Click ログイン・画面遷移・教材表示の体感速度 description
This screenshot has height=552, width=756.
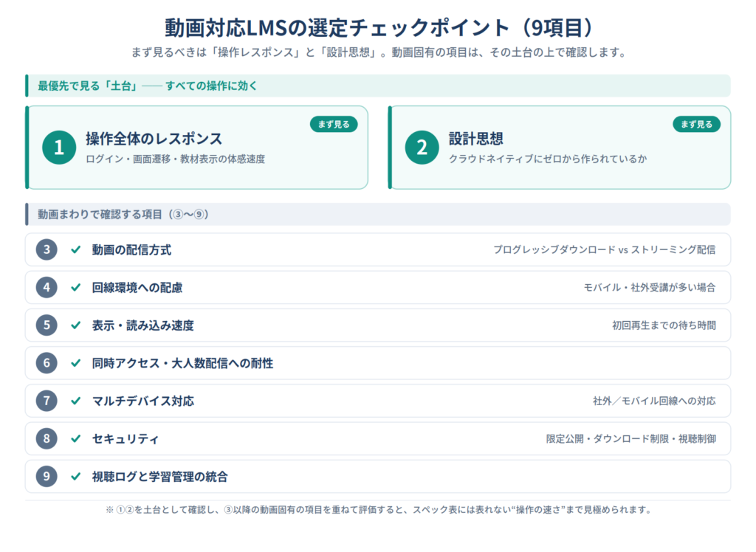176,159
